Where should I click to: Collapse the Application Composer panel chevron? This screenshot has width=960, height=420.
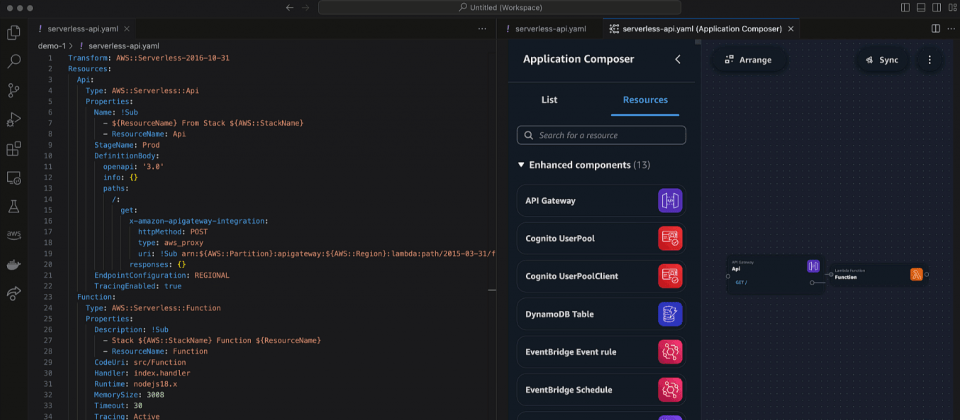[x=678, y=59]
